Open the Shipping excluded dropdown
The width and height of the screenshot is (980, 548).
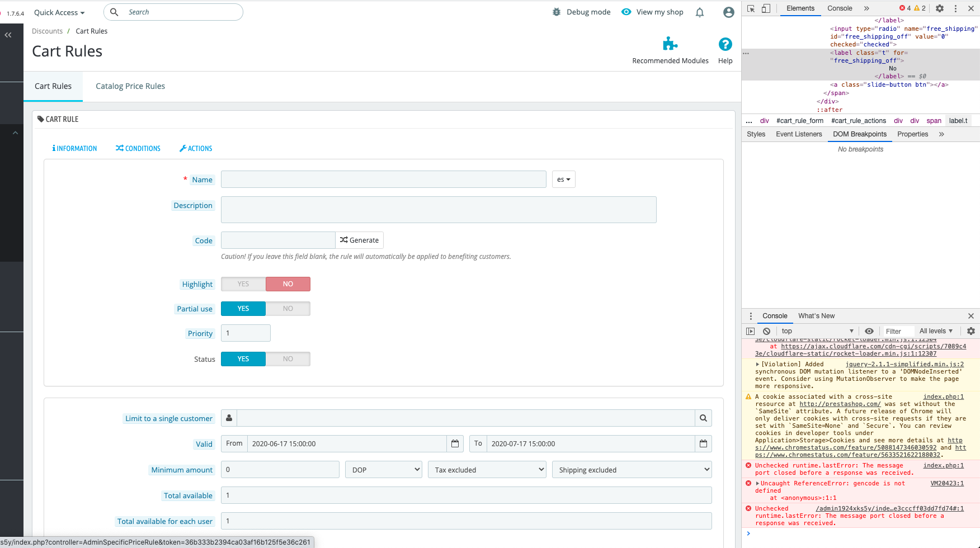point(632,470)
